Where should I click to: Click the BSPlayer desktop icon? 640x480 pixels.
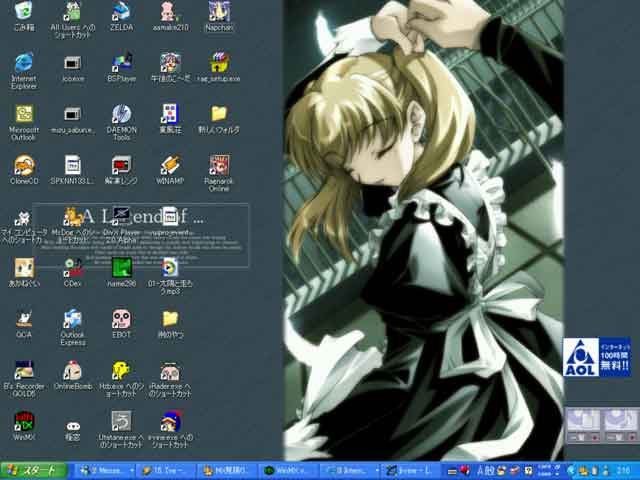(x=121, y=65)
